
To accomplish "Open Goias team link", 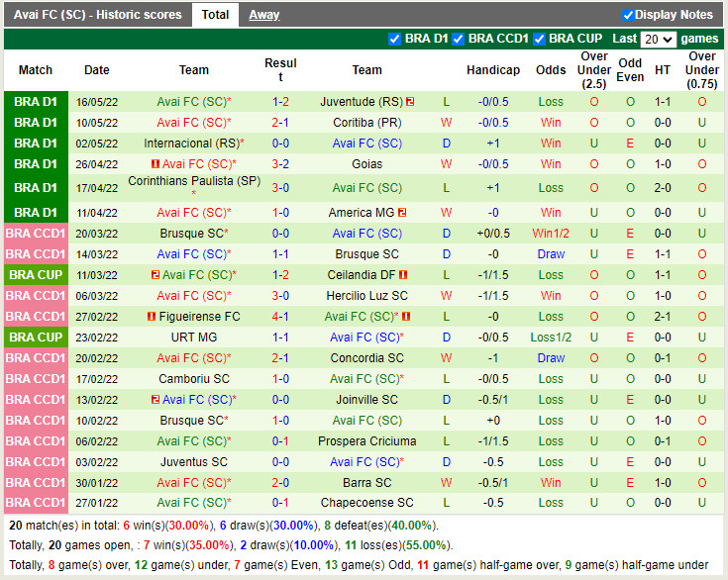I will pyautogui.click(x=366, y=163).
